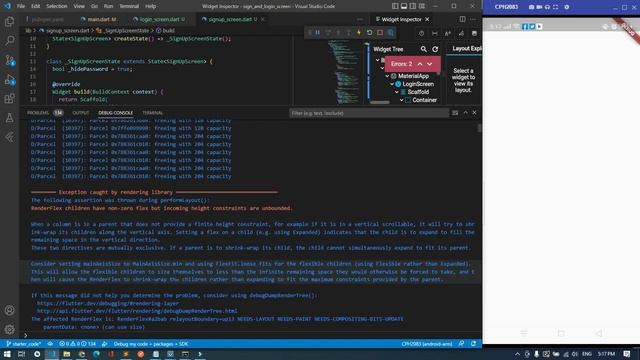Toggle Show Baselines in Widget Inspector
This screenshot has width=640, height=360.
[448, 33]
